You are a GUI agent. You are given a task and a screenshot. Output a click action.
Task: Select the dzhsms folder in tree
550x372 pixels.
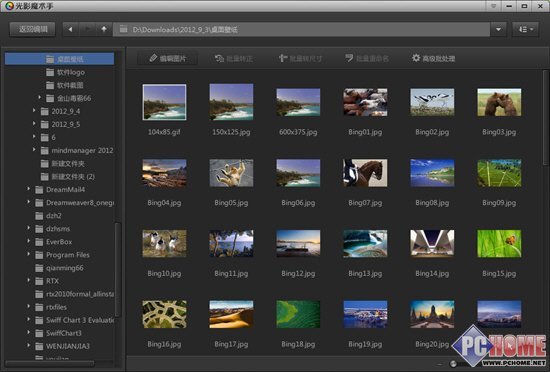click(58, 229)
